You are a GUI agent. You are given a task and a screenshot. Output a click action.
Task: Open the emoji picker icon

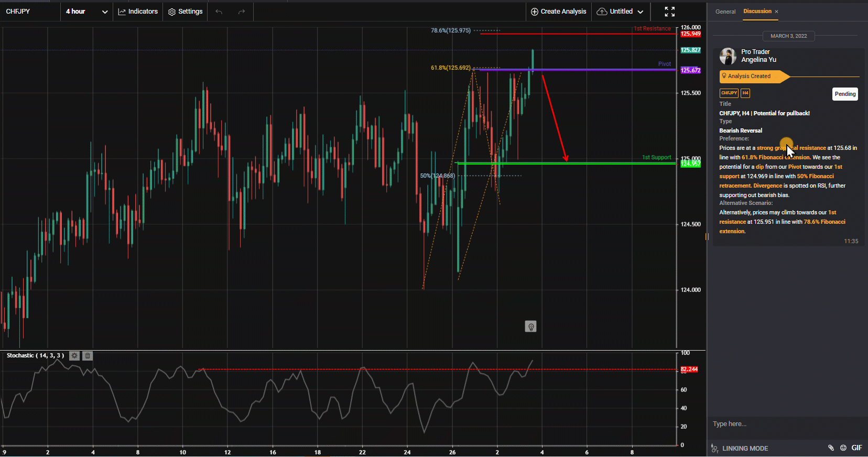[x=843, y=448]
